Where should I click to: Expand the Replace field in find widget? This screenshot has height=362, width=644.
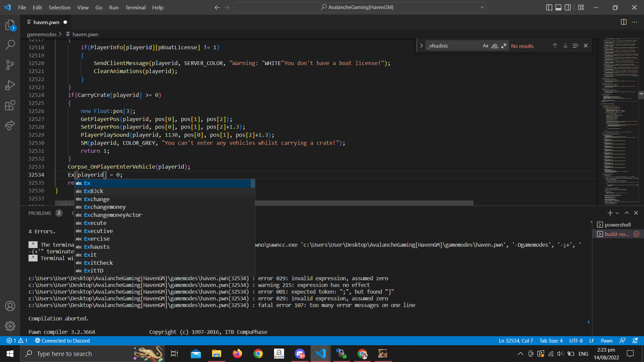(x=421, y=46)
